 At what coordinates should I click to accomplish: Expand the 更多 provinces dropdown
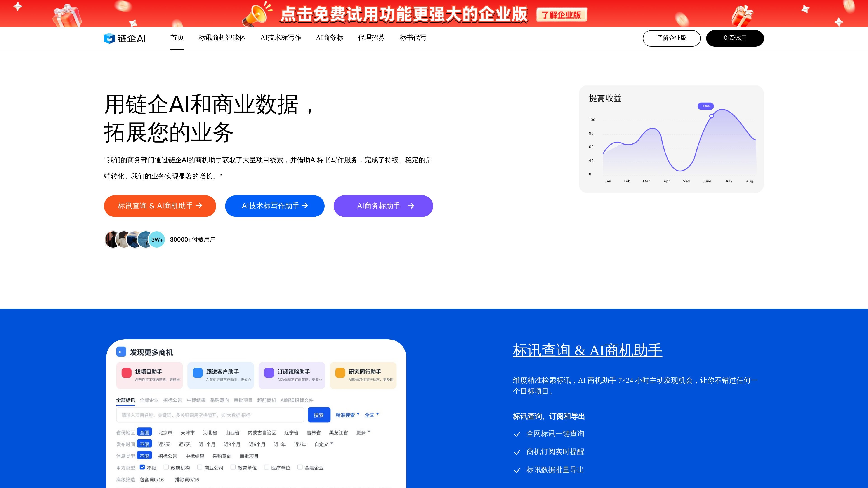[x=363, y=432]
